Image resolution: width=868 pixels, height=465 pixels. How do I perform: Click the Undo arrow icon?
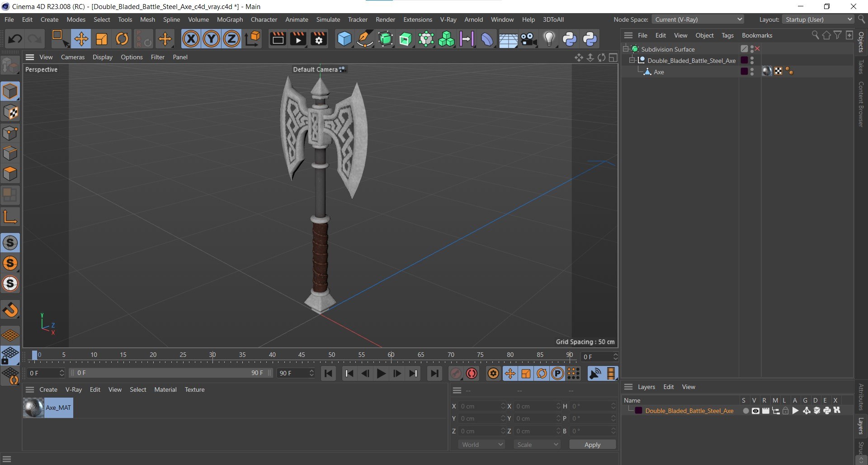14,39
